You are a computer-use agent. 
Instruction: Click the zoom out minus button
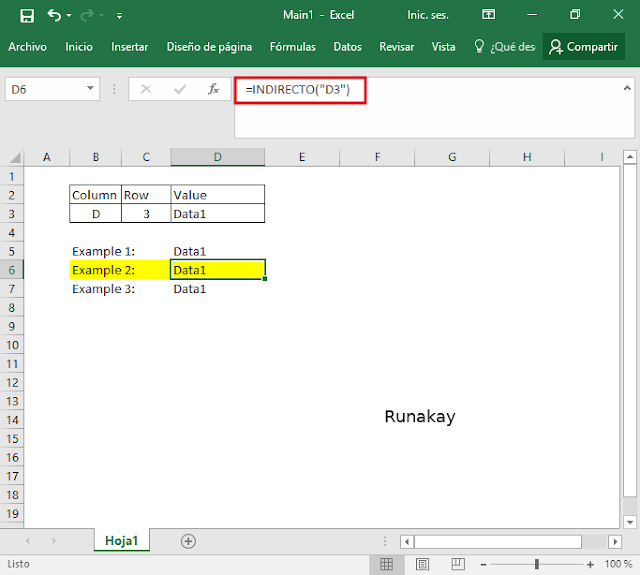(x=483, y=564)
